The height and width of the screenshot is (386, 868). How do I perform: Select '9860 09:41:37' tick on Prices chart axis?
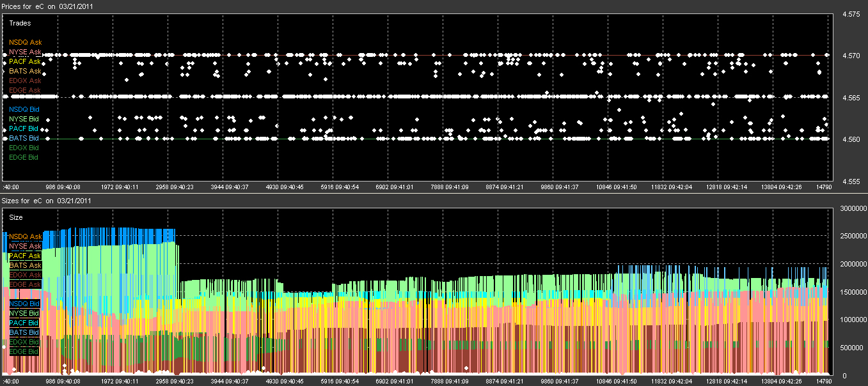(559, 187)
